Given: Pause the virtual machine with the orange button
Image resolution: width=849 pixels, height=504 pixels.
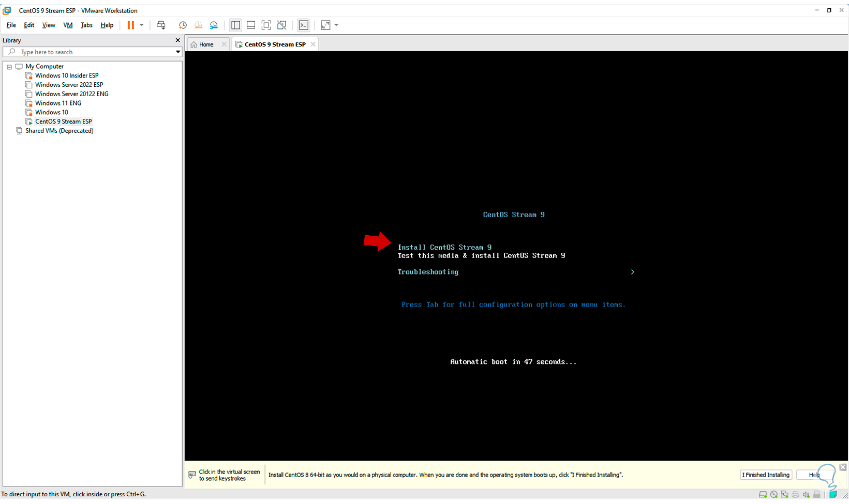Looking at the screenshot, I should (x=131, y=25).
